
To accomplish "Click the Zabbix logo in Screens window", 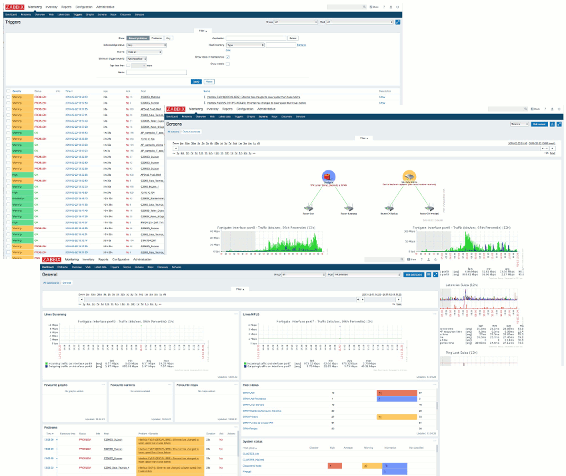I will [x=175, y=109].
